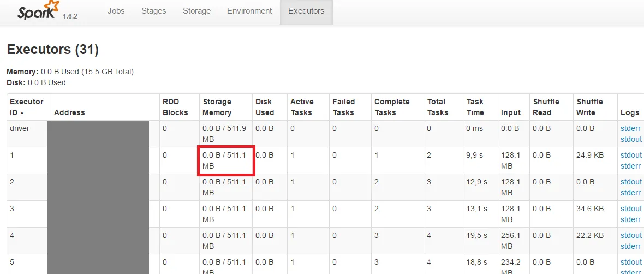Open the driver stdout log link
Image resolution: width=644 pixels, height=274 pixels.
631,139
